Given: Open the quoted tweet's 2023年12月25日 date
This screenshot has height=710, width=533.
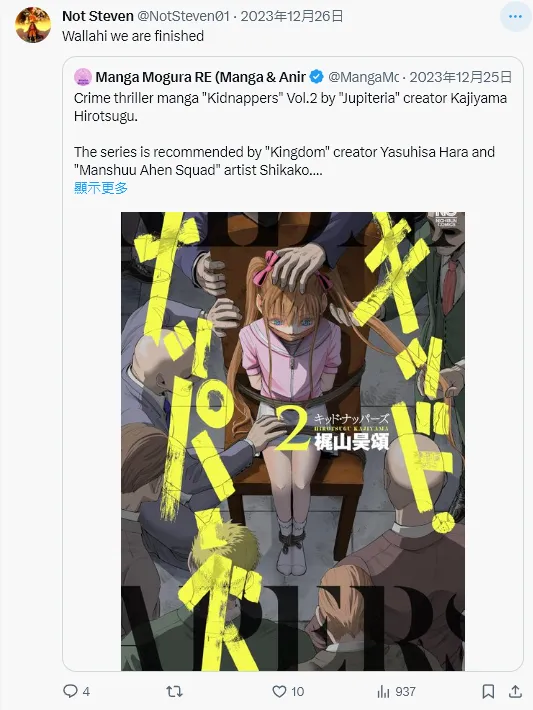Looking at the screenshot, I should (x=461, y=77).
